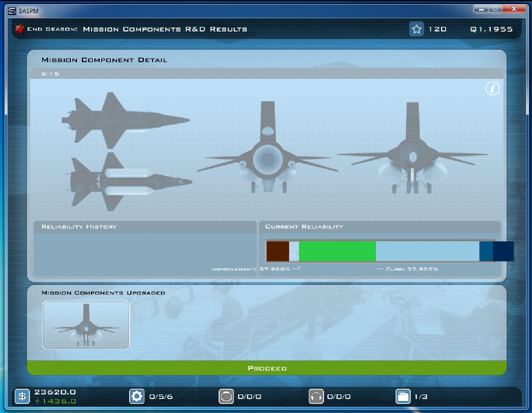Click the red bug report icon
This screenshot has height=413, width=532.
19,29
